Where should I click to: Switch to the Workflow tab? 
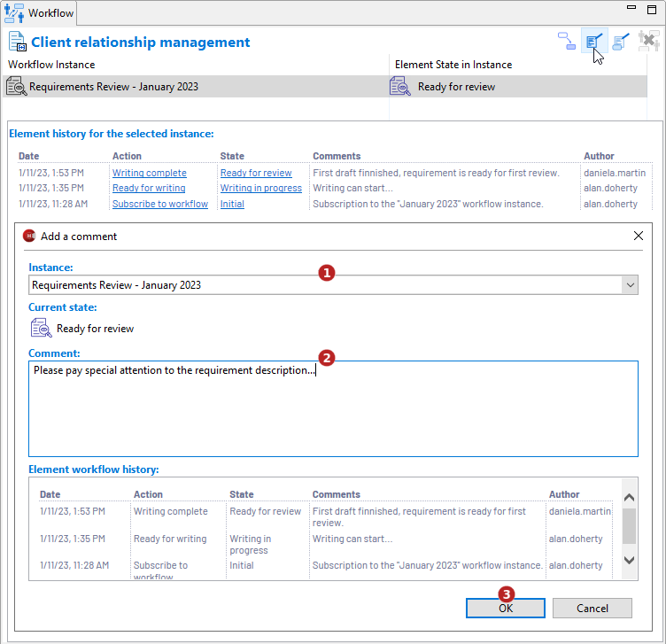point(39,13)
